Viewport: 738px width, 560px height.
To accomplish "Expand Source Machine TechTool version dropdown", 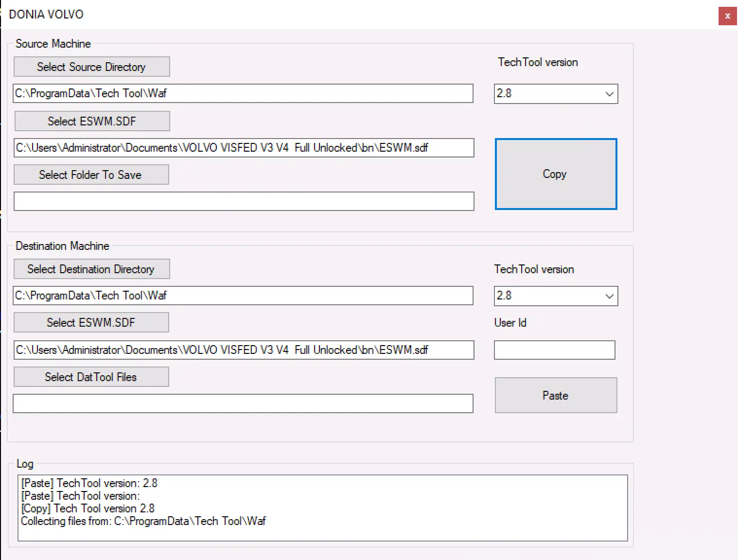I will click(609, 94).
